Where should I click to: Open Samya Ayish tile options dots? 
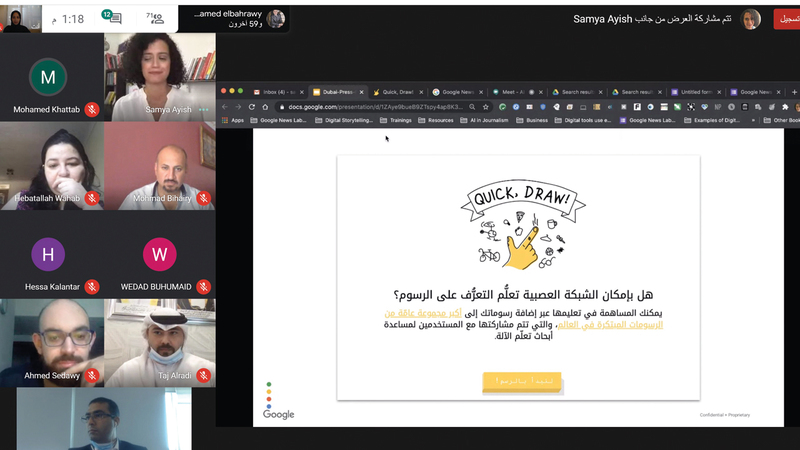point(203,109)
